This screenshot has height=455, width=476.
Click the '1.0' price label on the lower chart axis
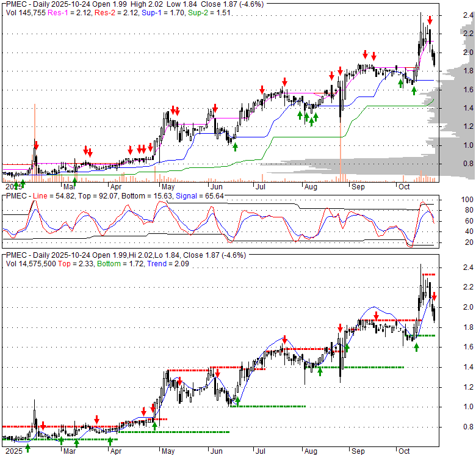pos(468,407)
